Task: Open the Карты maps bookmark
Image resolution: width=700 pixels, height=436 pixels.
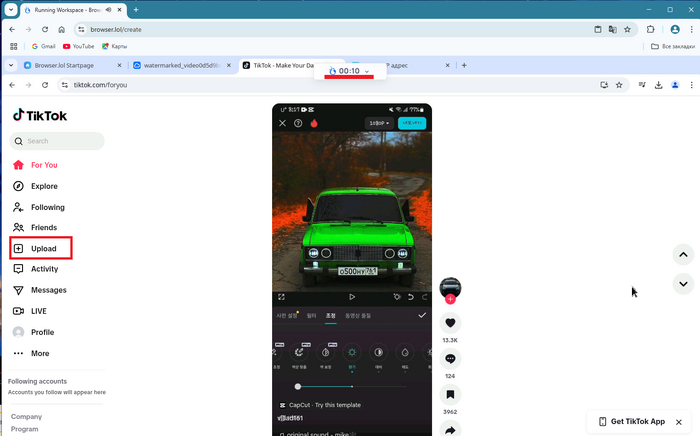Action: [114, 46]
